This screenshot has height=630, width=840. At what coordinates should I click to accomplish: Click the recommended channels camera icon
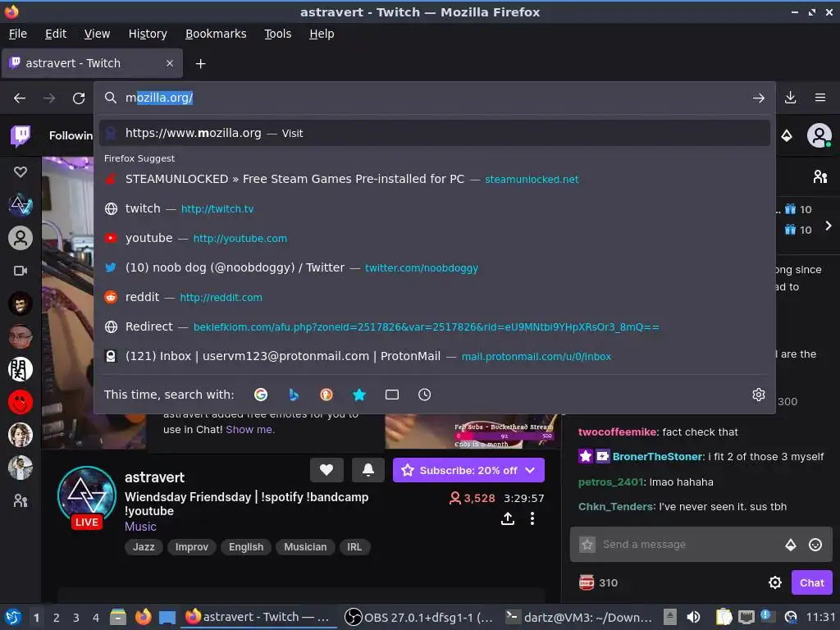[21, 271]
